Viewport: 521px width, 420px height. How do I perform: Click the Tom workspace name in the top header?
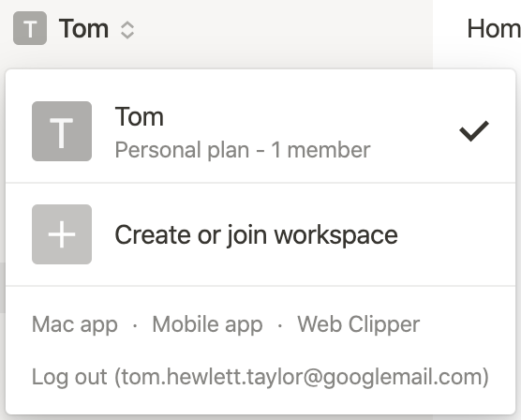pyautogui.click(x=83, y=29)
